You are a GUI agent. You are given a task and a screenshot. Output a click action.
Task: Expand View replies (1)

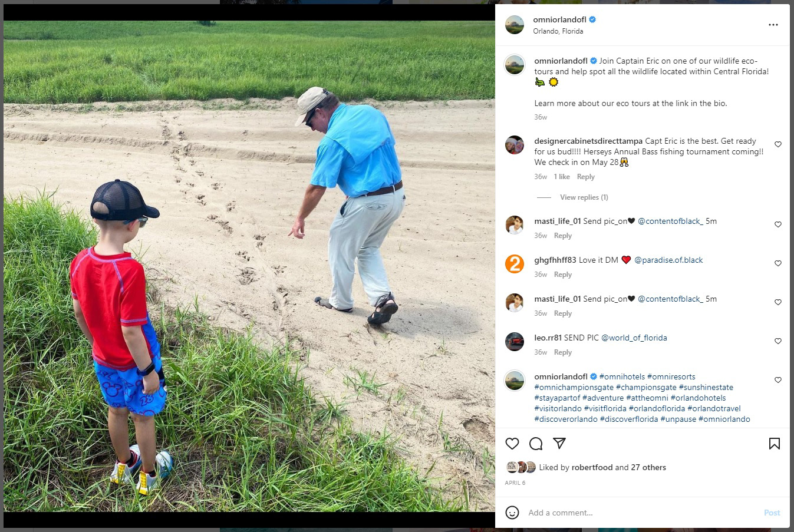(584, 197)
